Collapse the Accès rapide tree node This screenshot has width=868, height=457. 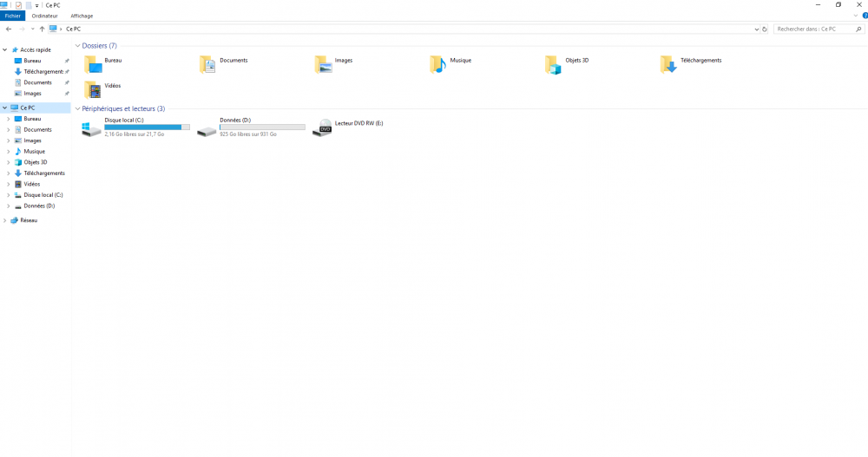pyautogui.click(x=5, y=49)
